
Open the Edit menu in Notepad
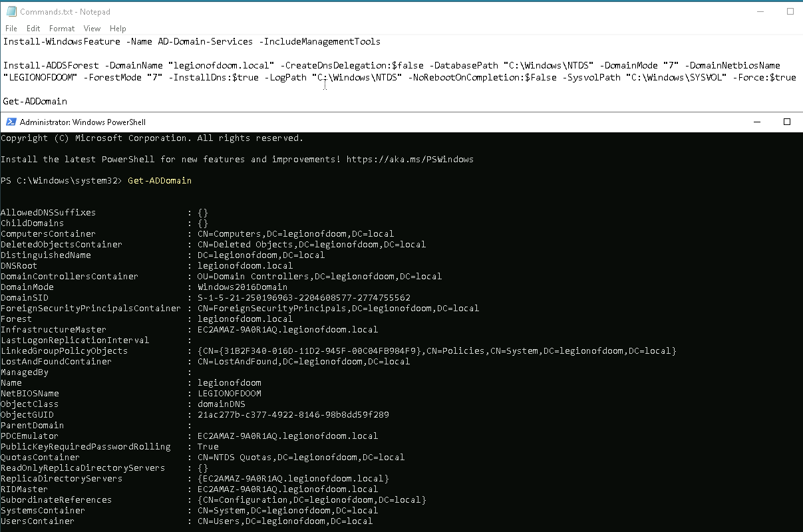pyautogui.click(x=33, y=29)
